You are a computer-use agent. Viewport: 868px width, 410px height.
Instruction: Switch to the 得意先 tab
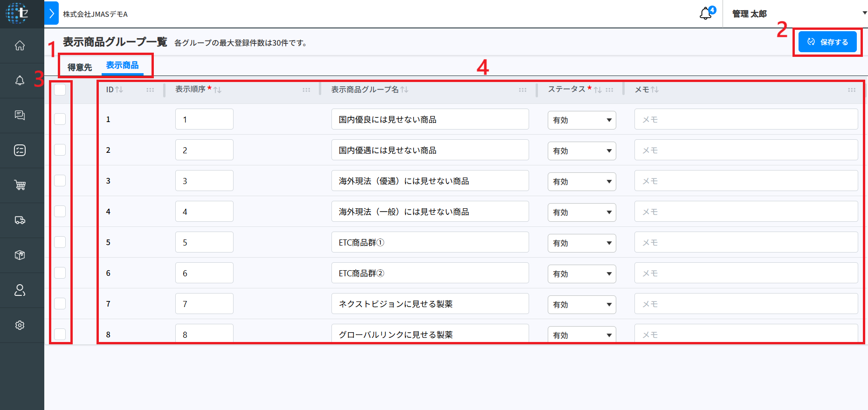tap(80, 68)
